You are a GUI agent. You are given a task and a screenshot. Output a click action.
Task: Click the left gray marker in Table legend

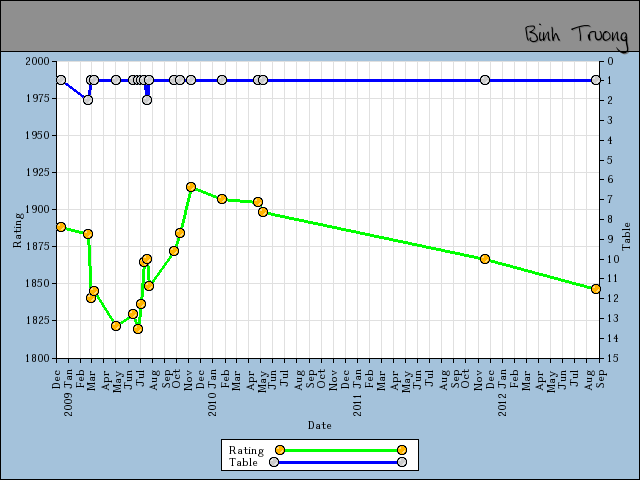pyautogui.click(x=274, y=462)
